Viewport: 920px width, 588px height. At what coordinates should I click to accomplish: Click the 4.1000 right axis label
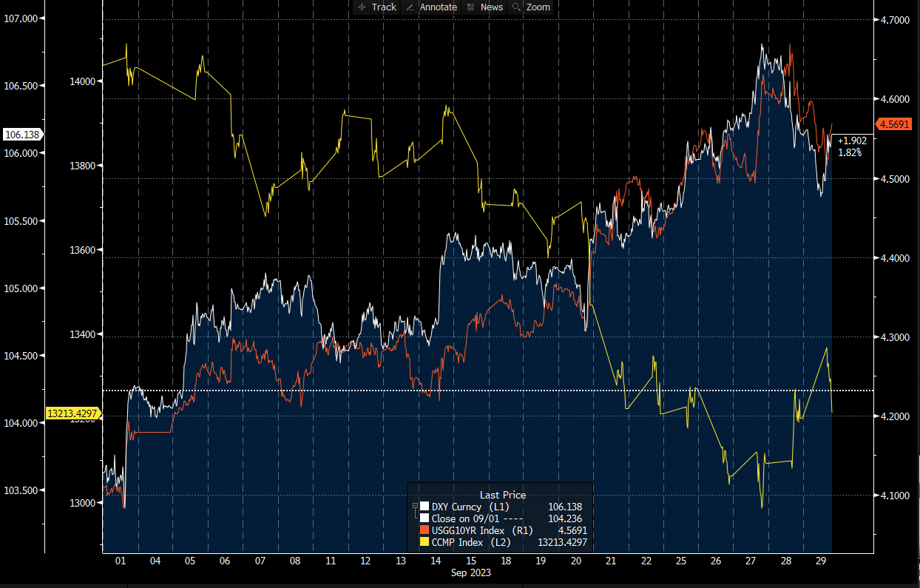(896, 496)
